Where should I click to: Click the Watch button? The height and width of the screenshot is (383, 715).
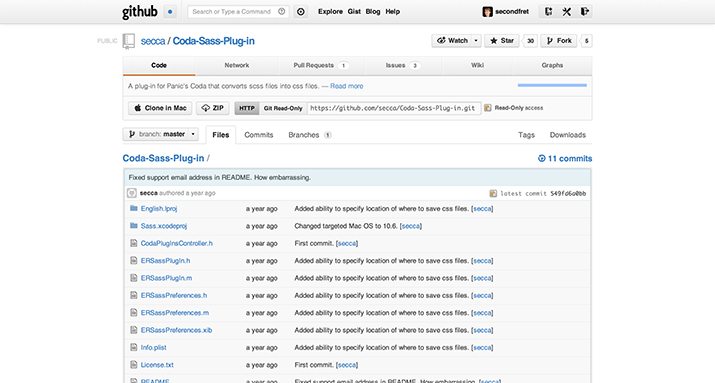(x=452, y=41)
